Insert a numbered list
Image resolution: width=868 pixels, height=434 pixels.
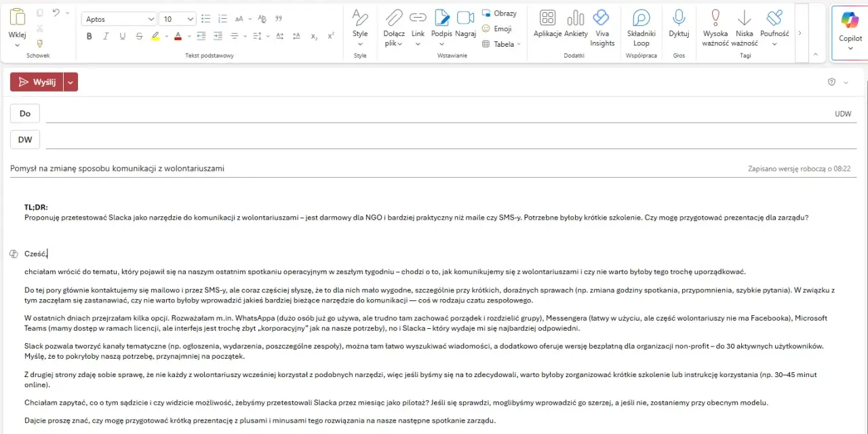click(x=222, y=19)
